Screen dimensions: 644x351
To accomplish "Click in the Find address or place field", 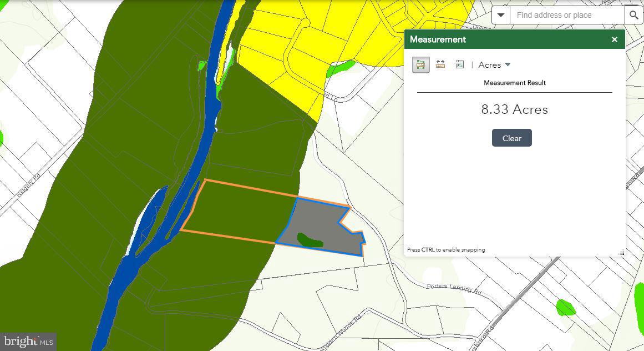I will click(x=567, y=15).
